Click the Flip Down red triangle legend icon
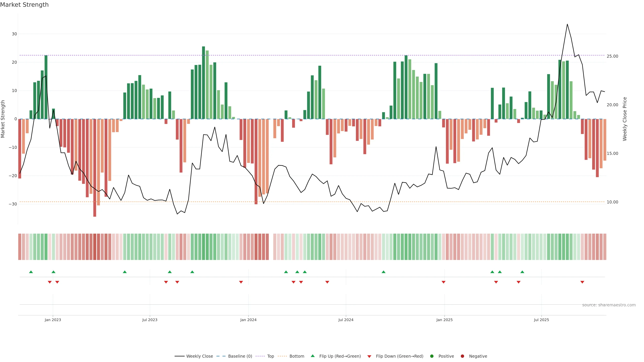 369,356
